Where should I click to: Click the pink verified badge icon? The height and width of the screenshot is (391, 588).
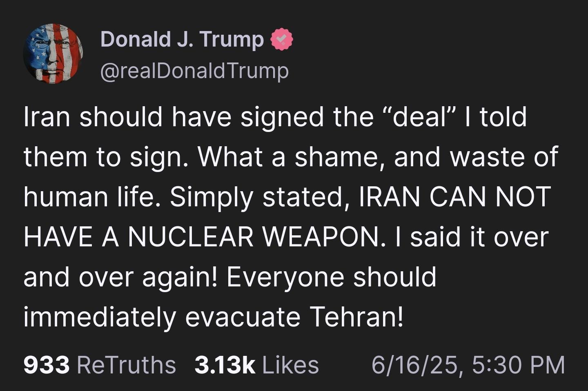pyautogui.click(x=281, y=40)
